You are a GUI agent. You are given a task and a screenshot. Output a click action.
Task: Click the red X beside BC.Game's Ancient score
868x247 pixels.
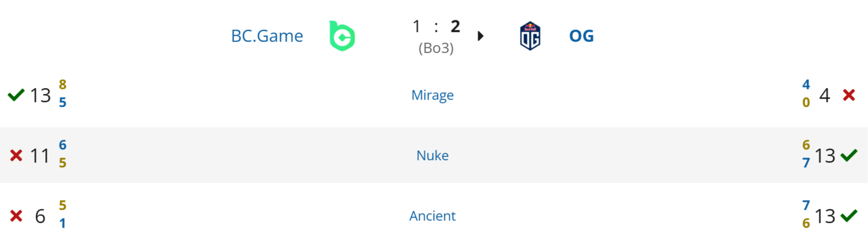click(16, 216)
